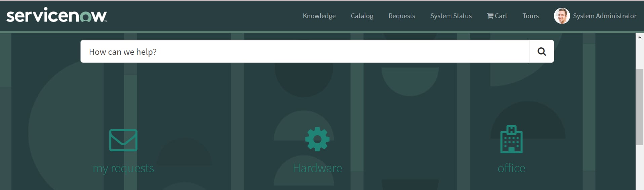Open the Knowledge menu item
This screenshot has width=644, height=190.
pyautogui.click(x=319, y=16)
